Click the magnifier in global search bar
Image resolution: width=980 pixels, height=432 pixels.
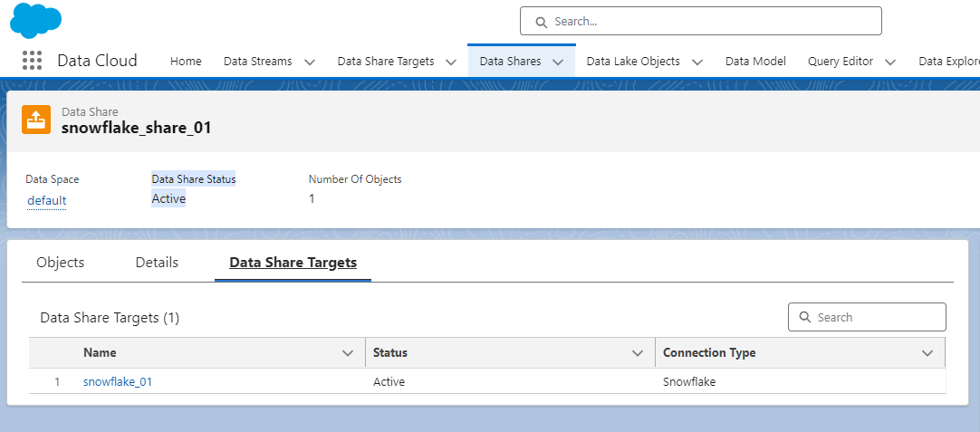542,22
